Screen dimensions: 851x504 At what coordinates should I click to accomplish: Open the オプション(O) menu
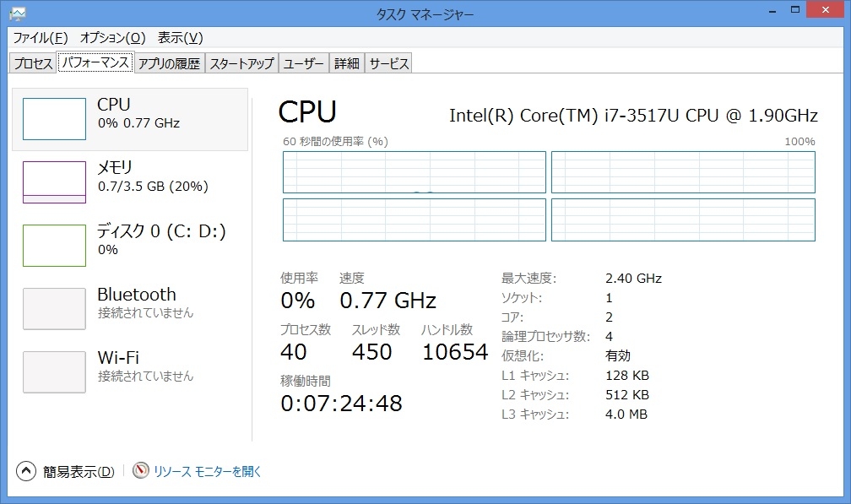pos(112,38)
